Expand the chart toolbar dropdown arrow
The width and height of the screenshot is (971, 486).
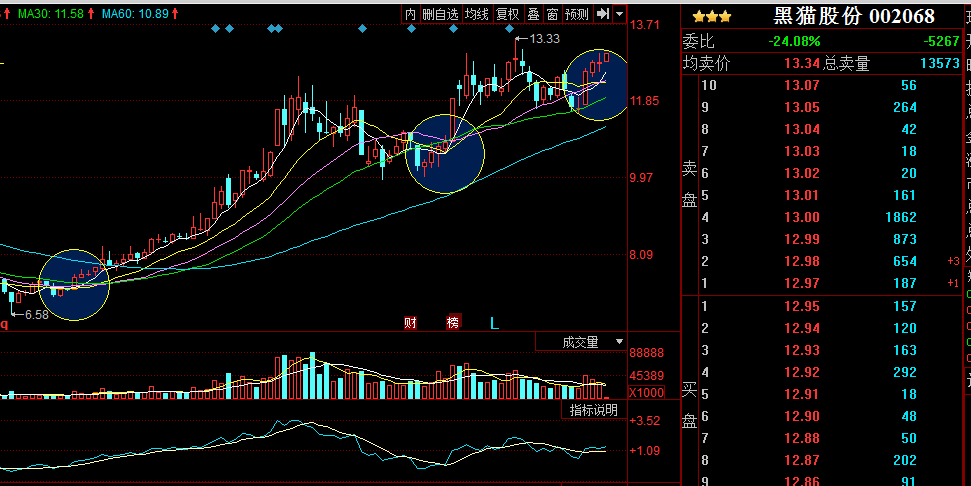click(619, 14)
